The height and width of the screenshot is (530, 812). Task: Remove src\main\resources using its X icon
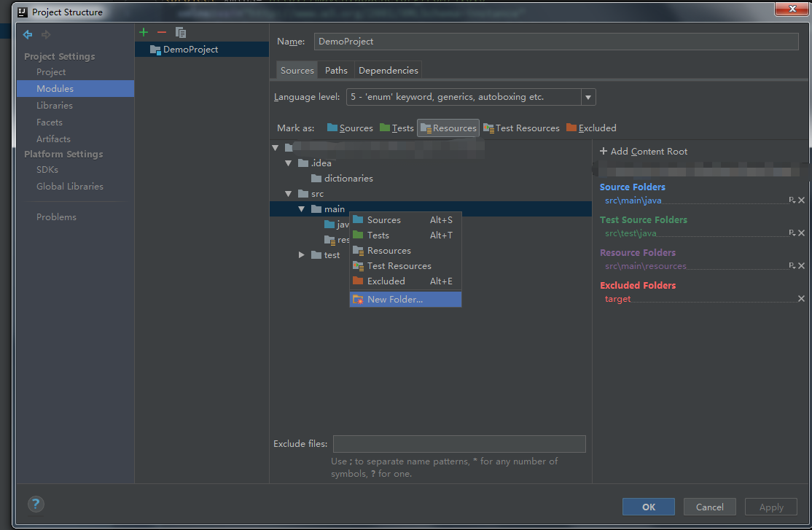point(800,265)
